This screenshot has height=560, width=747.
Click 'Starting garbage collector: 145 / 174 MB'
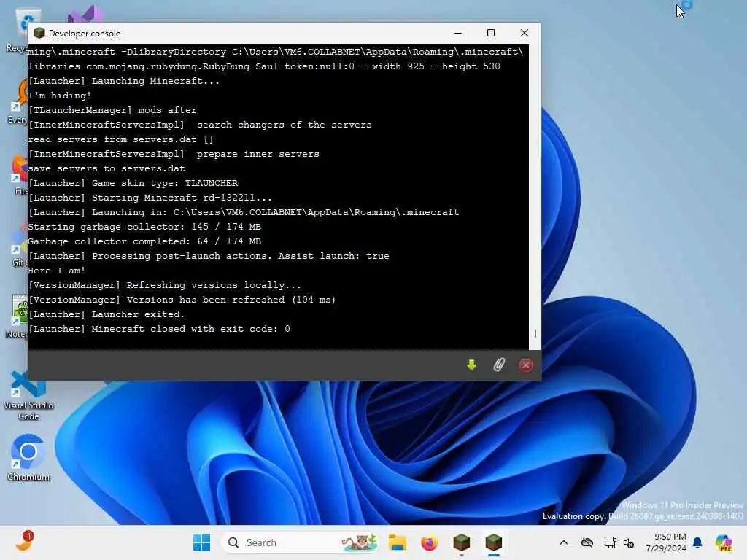tap(144, 227)
